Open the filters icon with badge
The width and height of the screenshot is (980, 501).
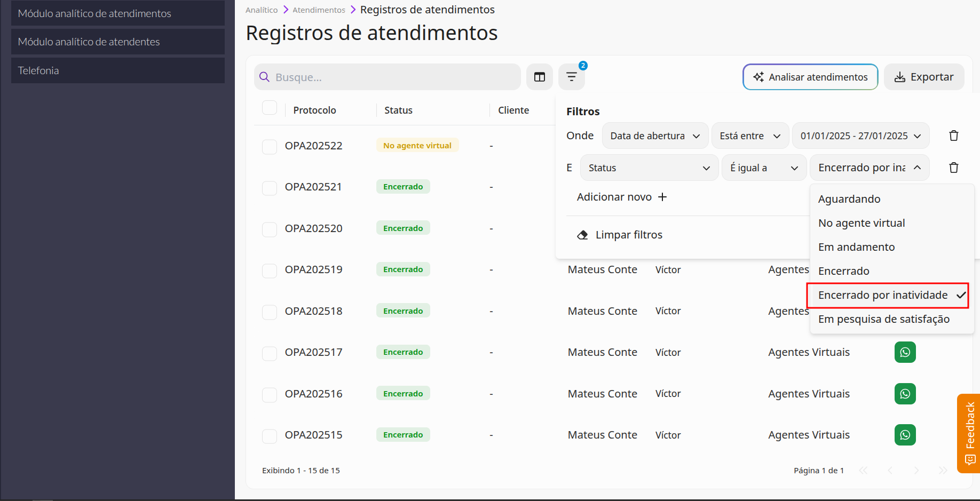tap(572, 77)
